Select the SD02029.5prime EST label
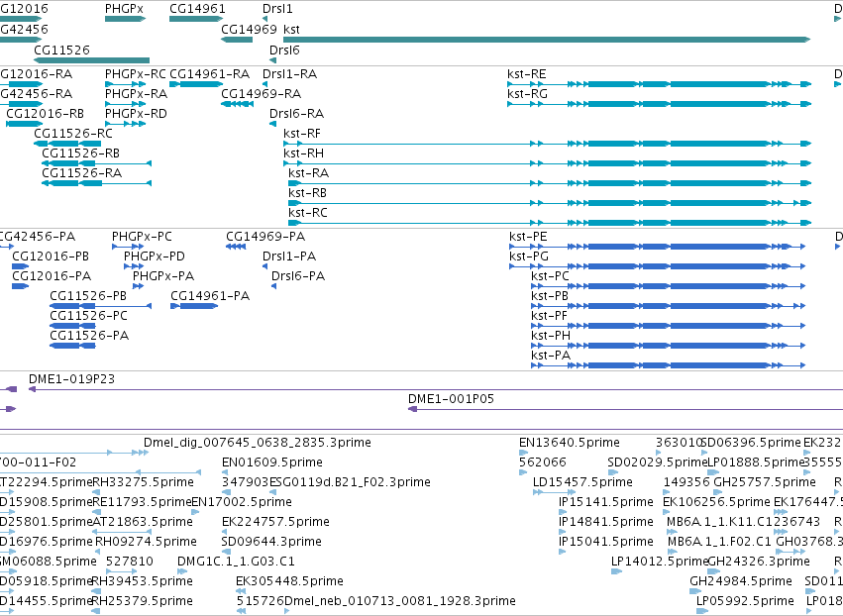The width and height of the screenshot is (843, 616). pos(658,462)
